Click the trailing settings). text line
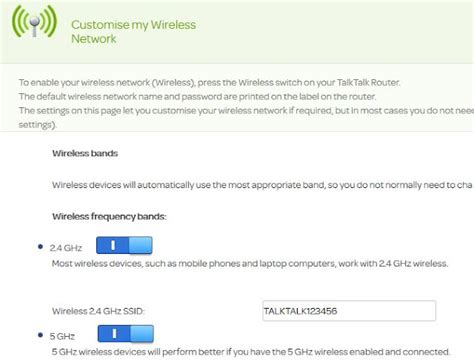 [x=37, y=125]
